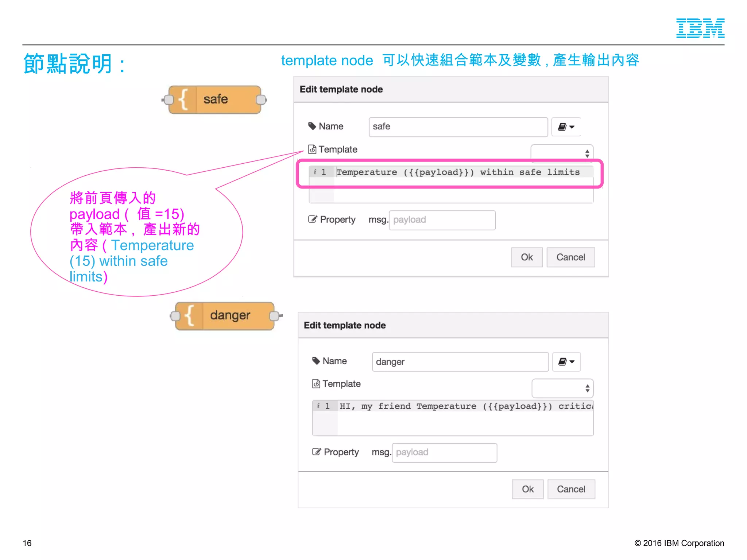
Task: Click the 'Edit template node' title of safe dialog
Action: click(x=341, y=89)
